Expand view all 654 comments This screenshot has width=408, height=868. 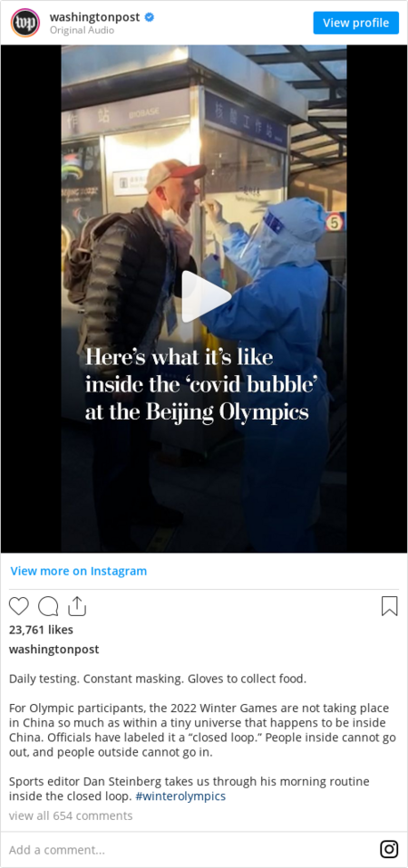coord(71,815)
